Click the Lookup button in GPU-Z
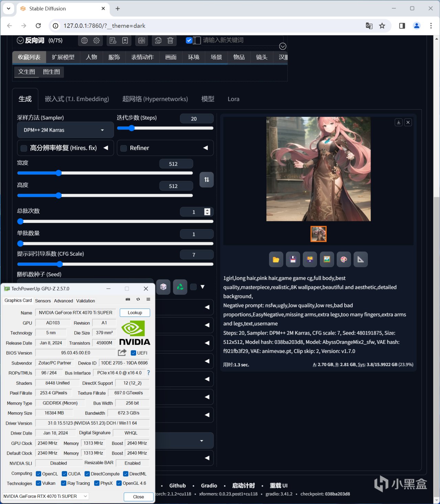This screenshot has height=504, width=440. tap(135, 313)
